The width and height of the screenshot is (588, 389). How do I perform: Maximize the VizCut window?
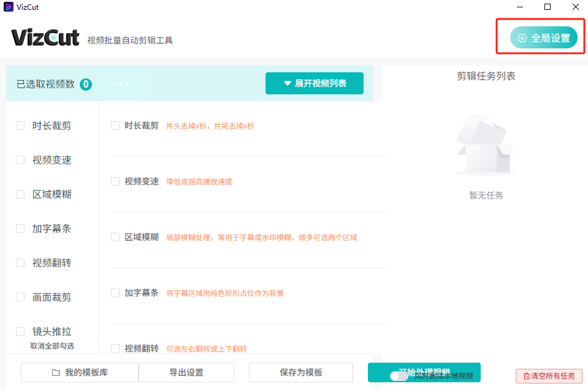(x=548, y=7)
